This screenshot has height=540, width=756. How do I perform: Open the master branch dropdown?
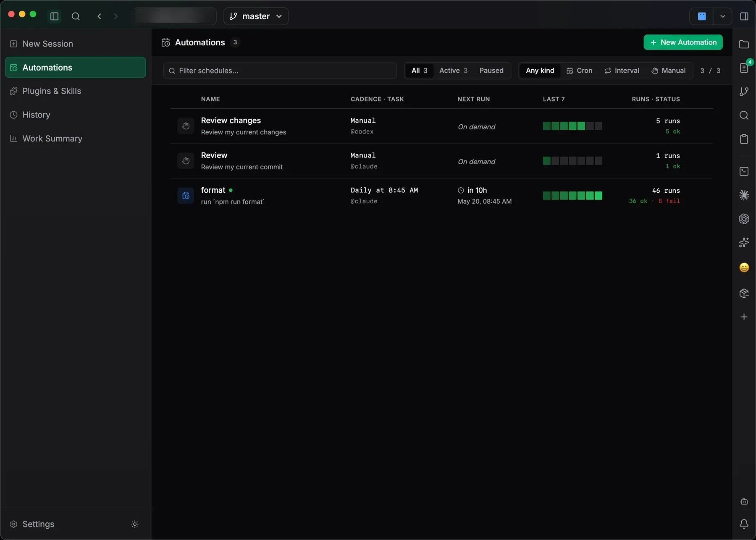click(x=256, y=16)
